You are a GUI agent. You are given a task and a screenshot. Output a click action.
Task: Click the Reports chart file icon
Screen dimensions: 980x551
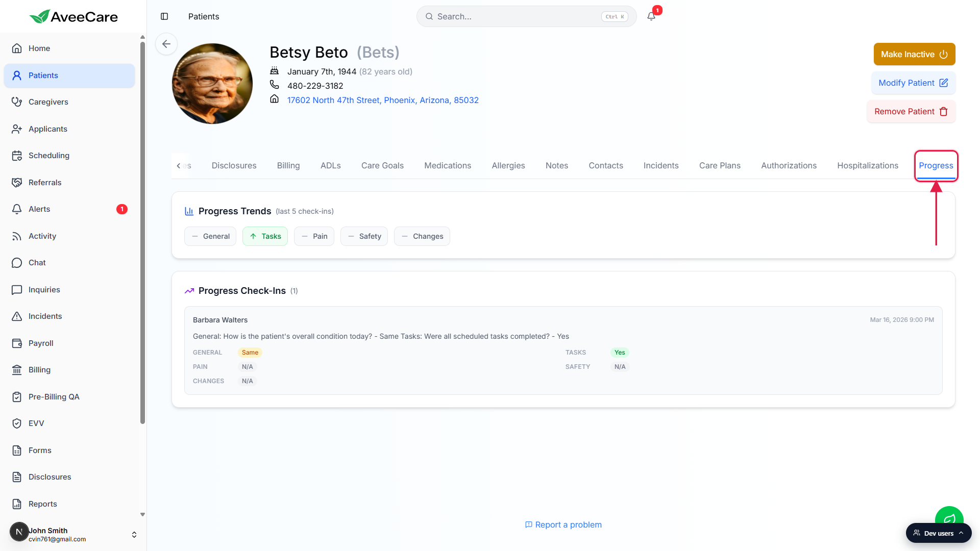click(x=17, y=504)
